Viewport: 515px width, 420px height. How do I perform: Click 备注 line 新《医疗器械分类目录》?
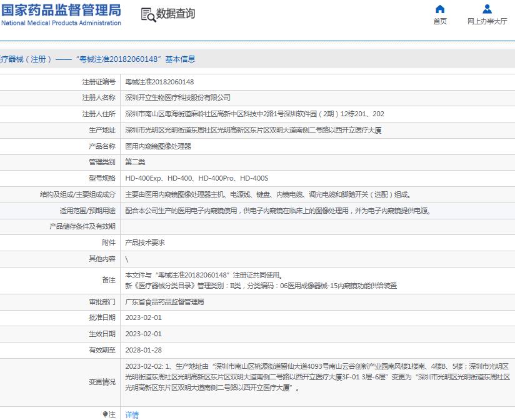tap(261, 286)
